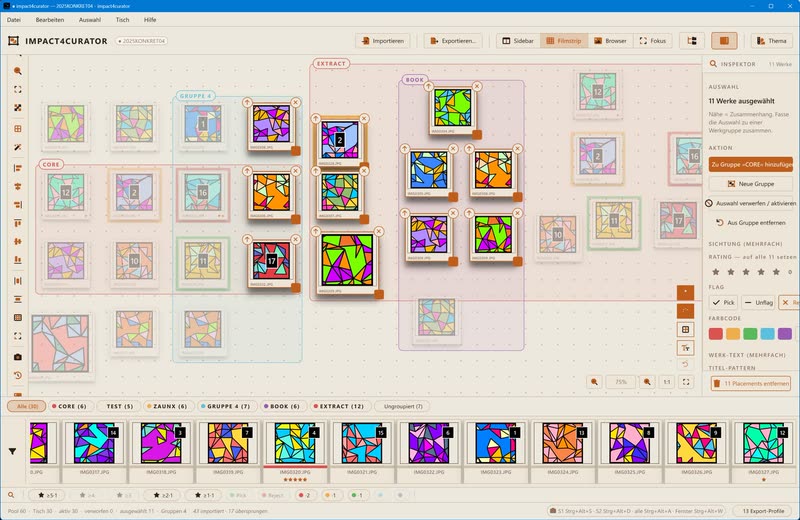
Task: Toggle the green color label filter chip
Action: click(358, 495)
